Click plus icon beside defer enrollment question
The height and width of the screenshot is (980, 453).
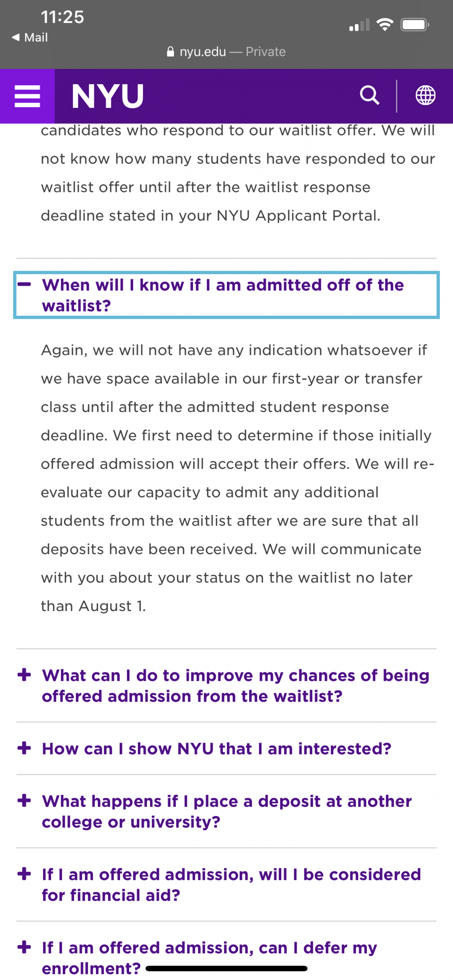[x=25, y=947]
